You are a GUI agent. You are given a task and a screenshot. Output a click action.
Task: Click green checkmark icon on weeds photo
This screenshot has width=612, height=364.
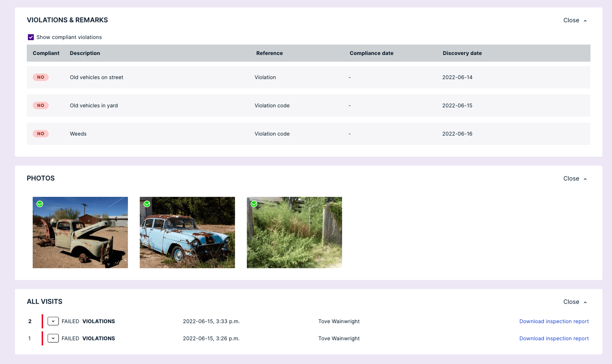(x=254, y=204)
